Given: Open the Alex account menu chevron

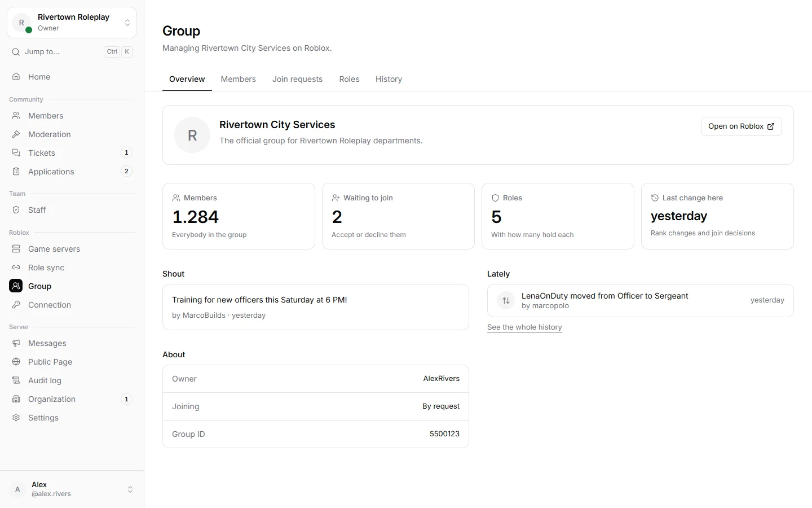Looking at the screenshot, I should point(130,489).
